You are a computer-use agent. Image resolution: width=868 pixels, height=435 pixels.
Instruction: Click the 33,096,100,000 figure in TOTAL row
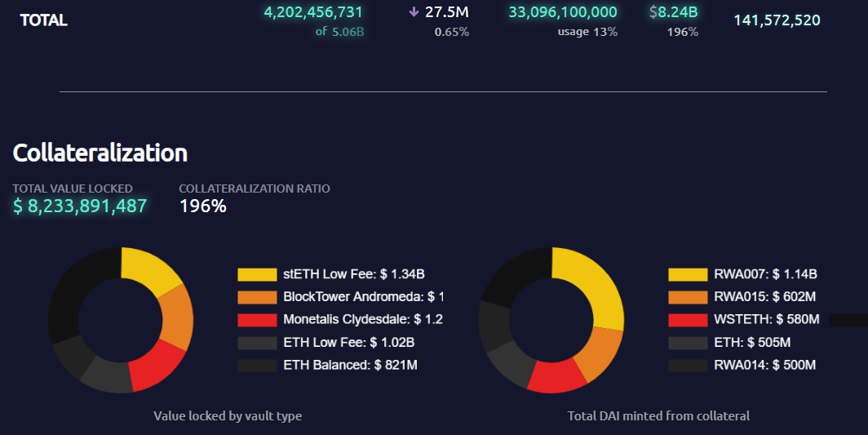pos(562,12)
